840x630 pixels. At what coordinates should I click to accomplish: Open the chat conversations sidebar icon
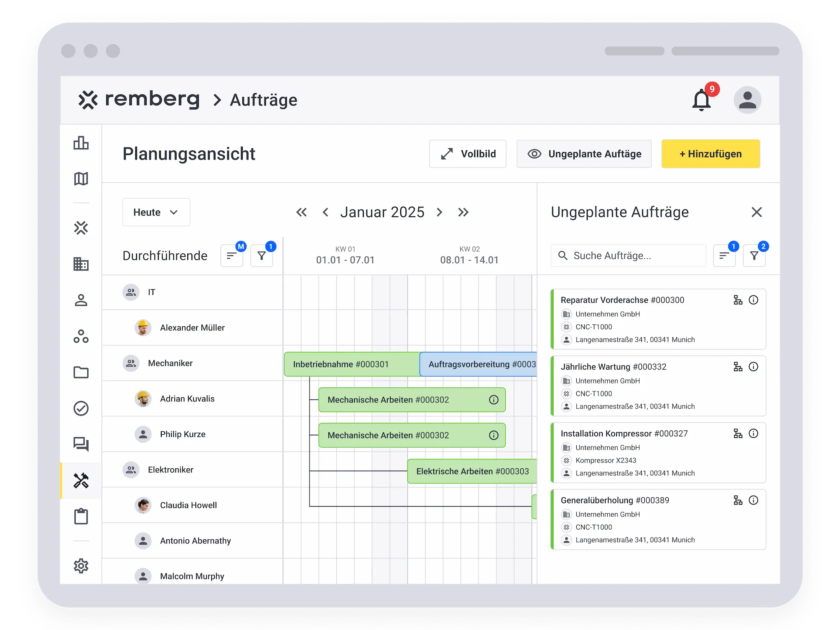click(81, 444)
